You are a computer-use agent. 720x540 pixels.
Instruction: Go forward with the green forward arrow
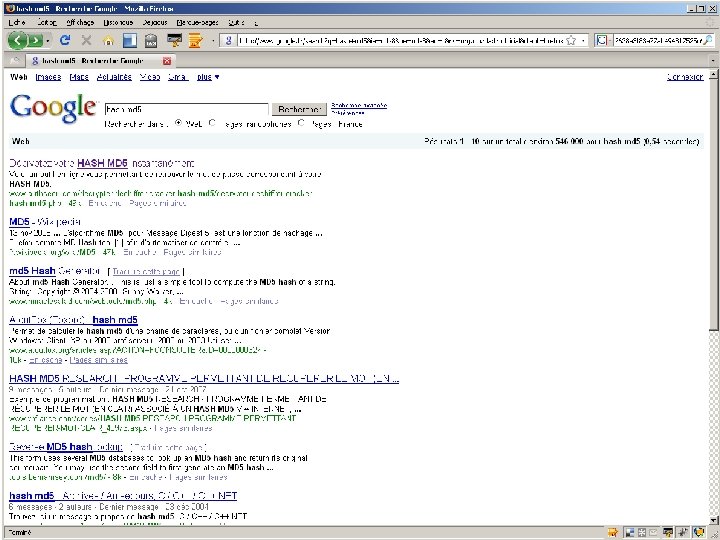coord(35,40)
